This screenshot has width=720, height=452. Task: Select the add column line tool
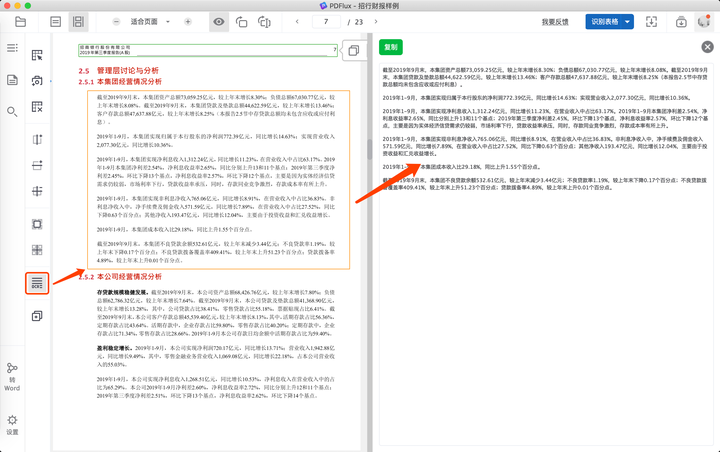point(37,139)
